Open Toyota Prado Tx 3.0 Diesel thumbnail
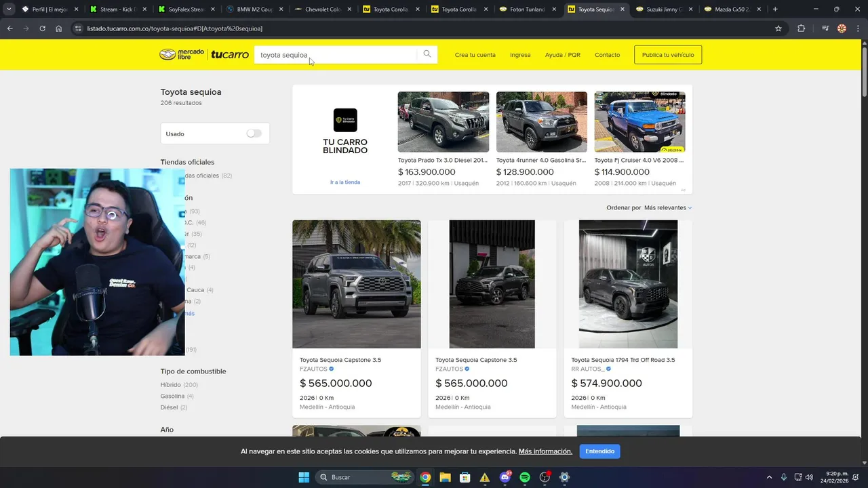Viewport: 868px width, 488px height. [x=443, y=122]
